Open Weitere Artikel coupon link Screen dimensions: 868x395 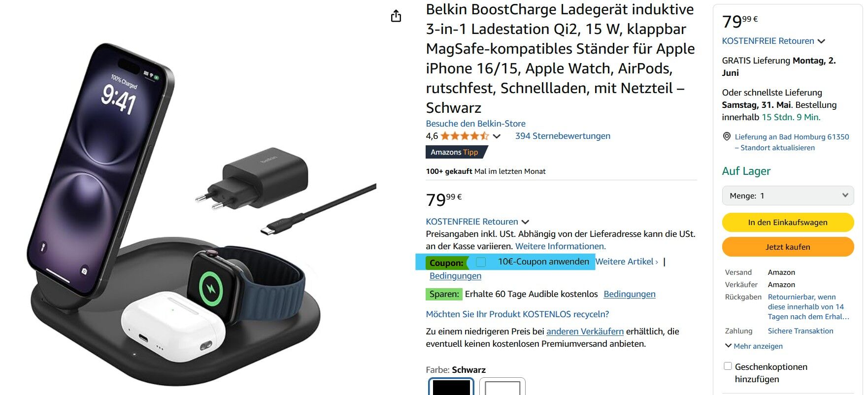pos(627,262)
